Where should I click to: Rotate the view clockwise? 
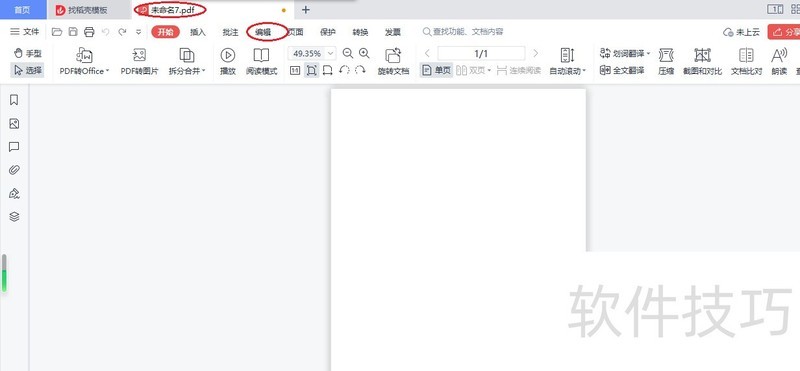tap(360, 70)
